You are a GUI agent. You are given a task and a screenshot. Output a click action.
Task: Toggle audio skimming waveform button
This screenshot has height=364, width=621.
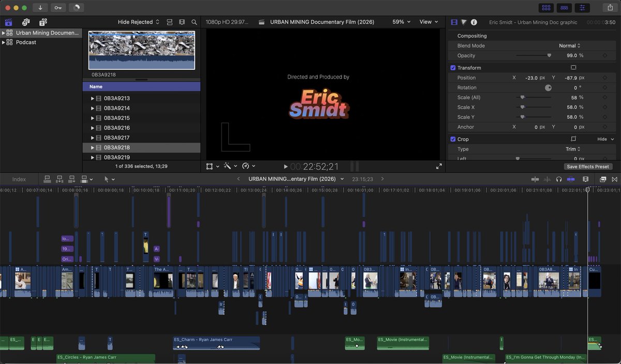[547, 179]
